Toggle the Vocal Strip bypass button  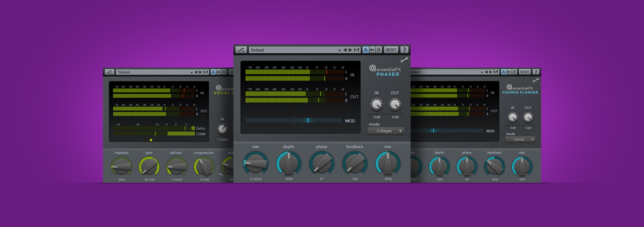(109, 72)
